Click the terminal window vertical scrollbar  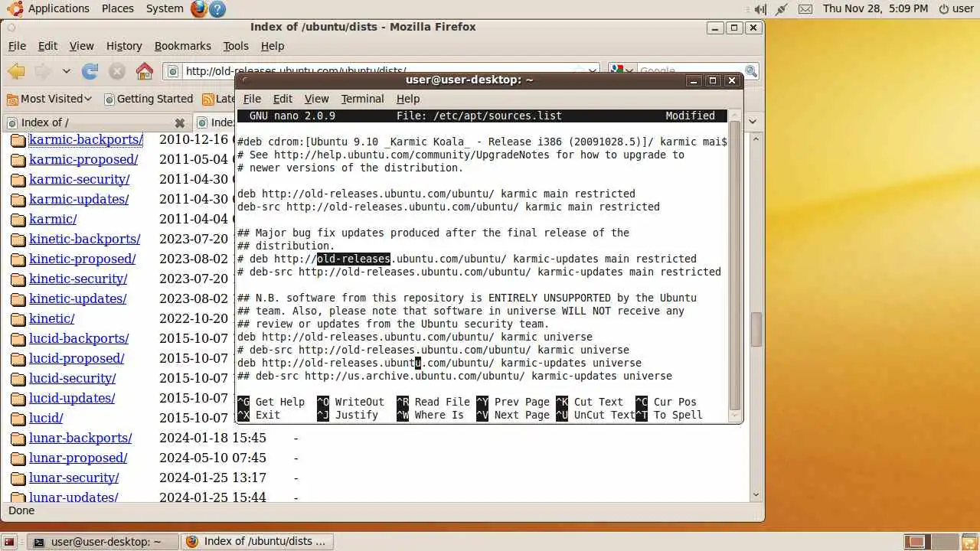(735, 264)
